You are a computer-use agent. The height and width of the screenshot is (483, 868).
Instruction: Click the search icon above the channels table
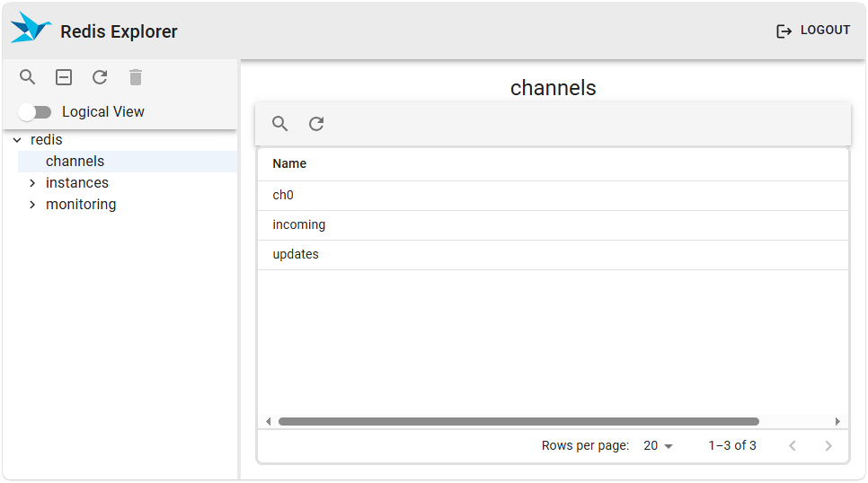pos(280,124)
